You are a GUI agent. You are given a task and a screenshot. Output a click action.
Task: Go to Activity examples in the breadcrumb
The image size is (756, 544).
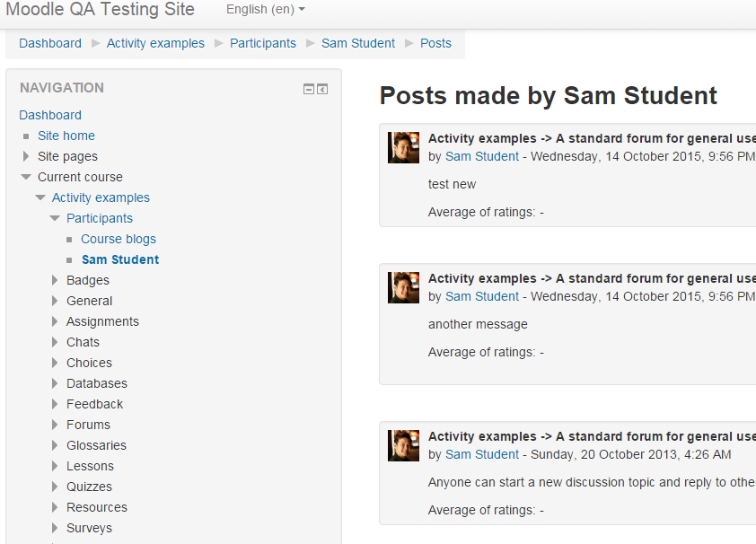pyautogui.click(x=155, y=43)
